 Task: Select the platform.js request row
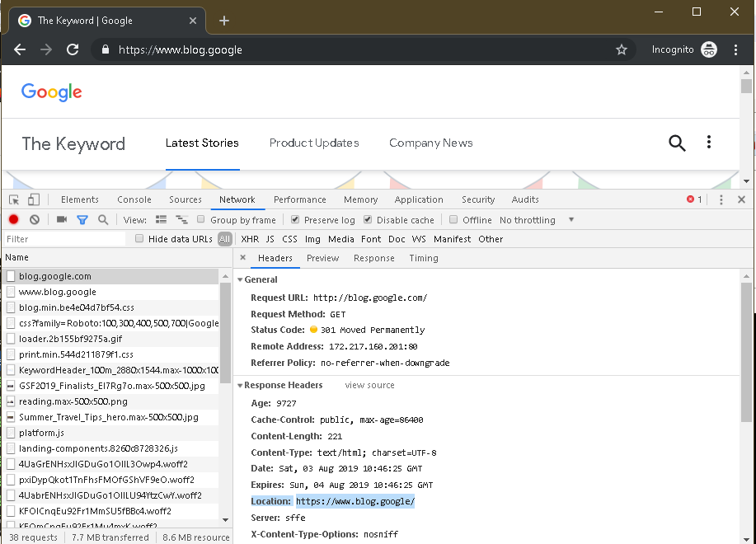click(x=111, y=433)
